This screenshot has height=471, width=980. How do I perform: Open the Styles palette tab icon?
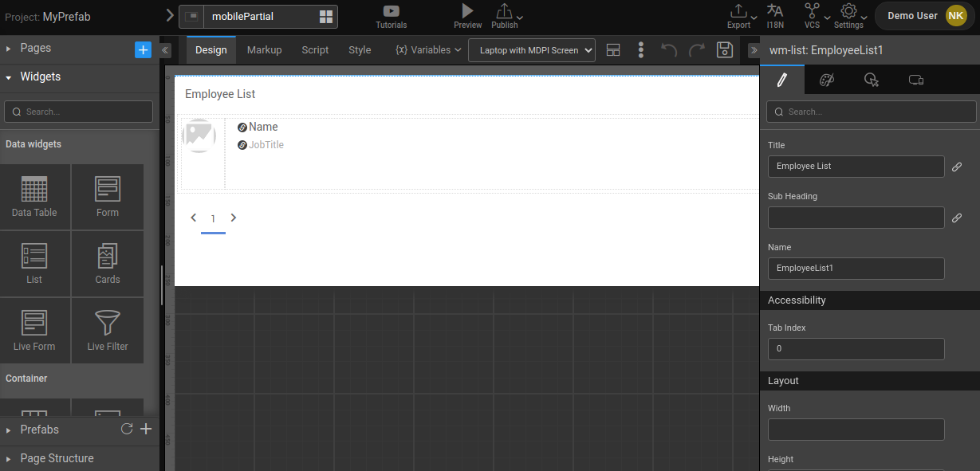827,80
